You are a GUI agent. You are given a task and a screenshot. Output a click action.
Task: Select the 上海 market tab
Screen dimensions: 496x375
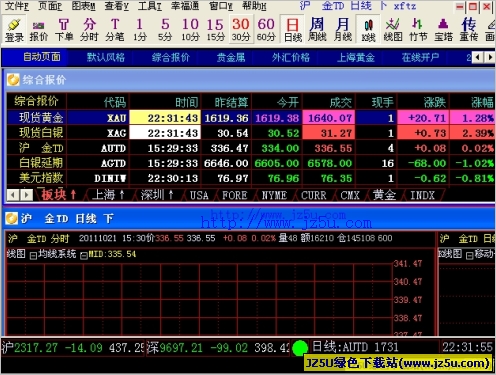[108, 195]
